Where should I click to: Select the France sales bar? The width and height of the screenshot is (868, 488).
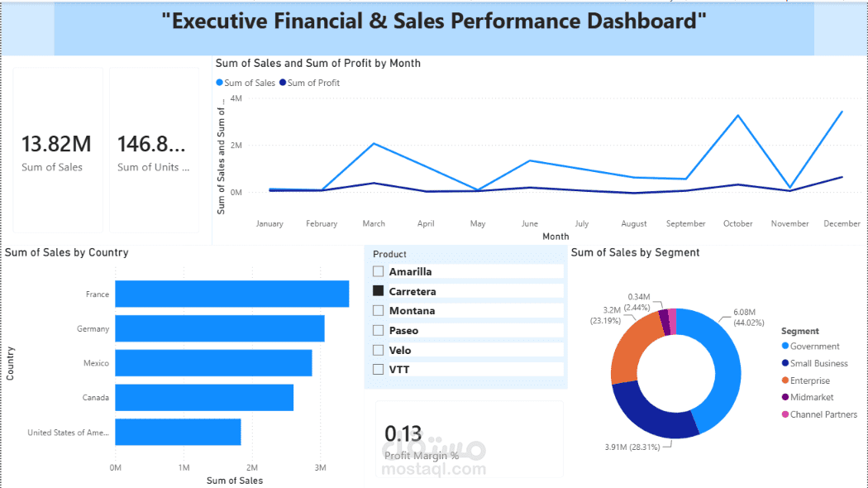click(x=232, y=294)
